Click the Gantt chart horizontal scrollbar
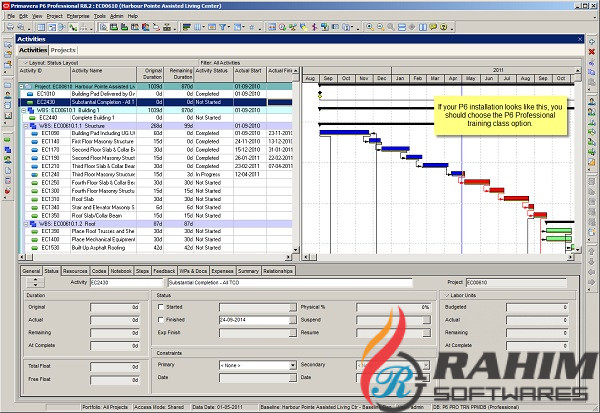 tap(438, 257)
